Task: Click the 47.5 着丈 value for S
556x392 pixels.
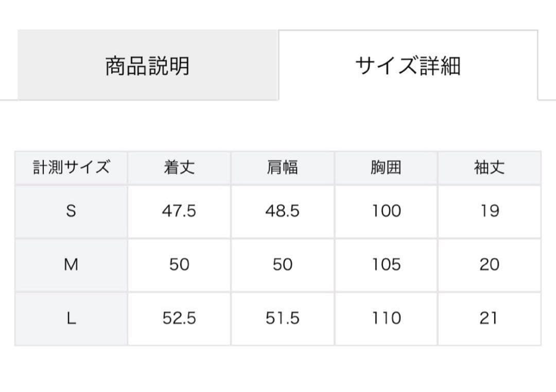Action: tap(180, 211)
